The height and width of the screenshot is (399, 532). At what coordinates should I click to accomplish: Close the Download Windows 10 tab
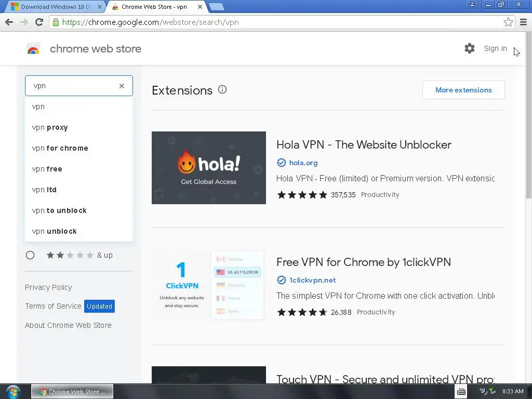pyautogui.click(x=99, y=7)
